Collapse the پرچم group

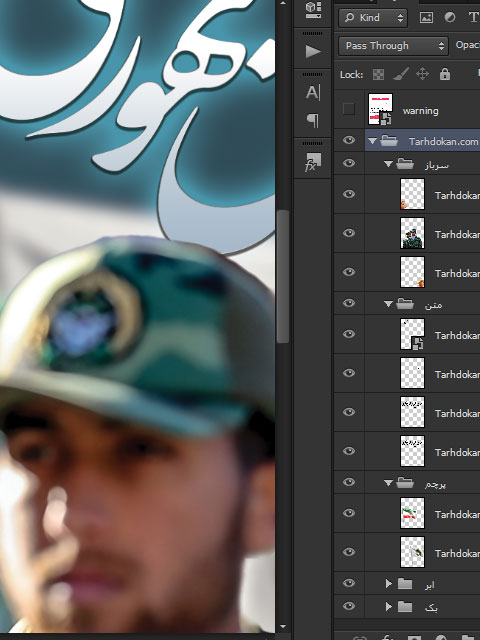coord(388,483)
